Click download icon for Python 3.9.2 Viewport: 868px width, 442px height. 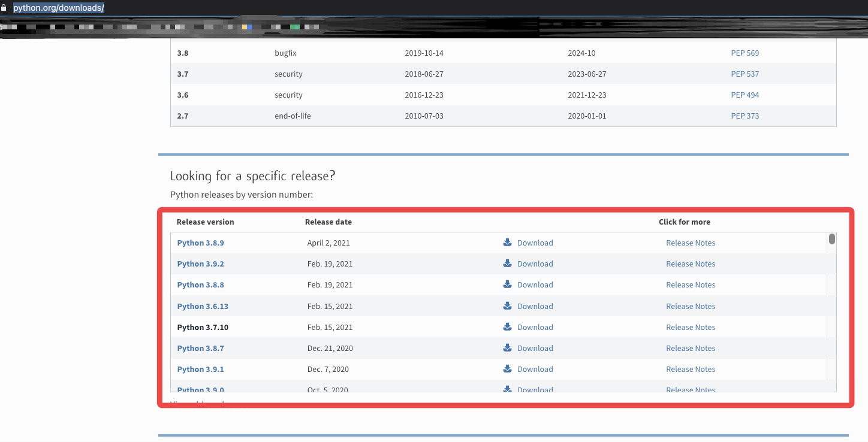pyautogui.click(x=507, y=264)
